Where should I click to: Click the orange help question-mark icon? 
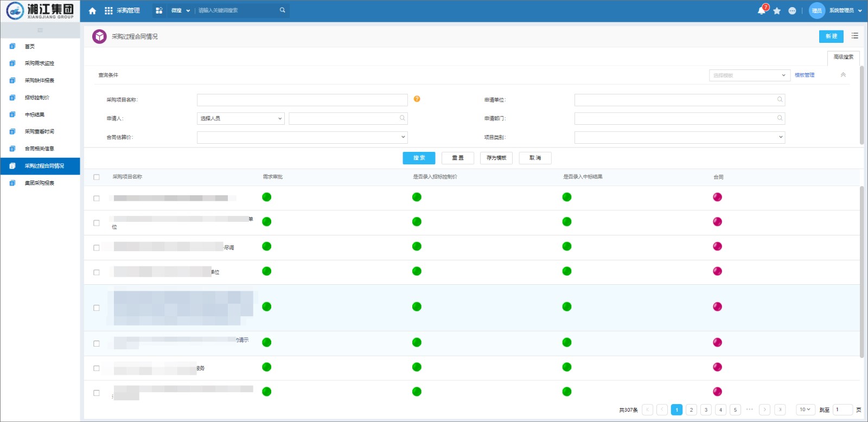click(x=417, y=99)
